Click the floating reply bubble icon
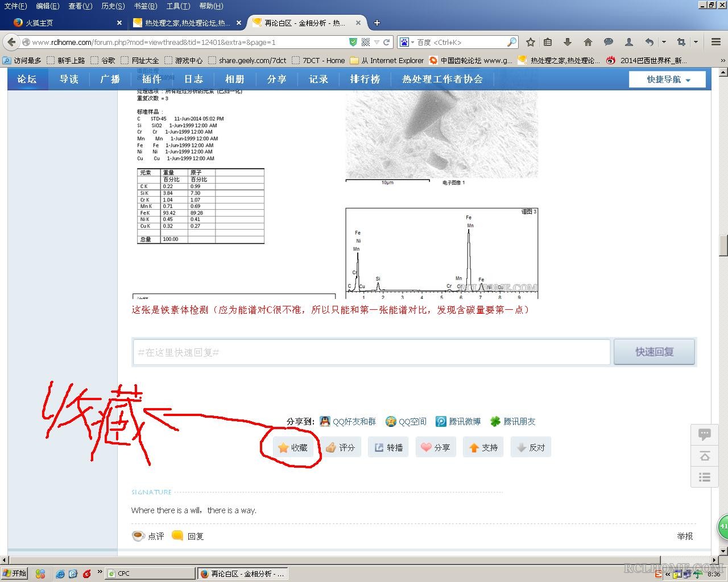Image resolution: width=728 pixels, height=582 pixels. [705, 435]
